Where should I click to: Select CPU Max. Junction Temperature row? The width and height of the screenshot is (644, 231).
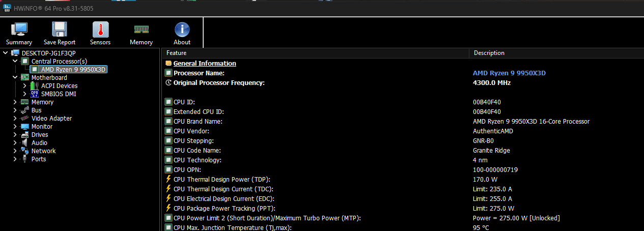click(x=403, y=227)
